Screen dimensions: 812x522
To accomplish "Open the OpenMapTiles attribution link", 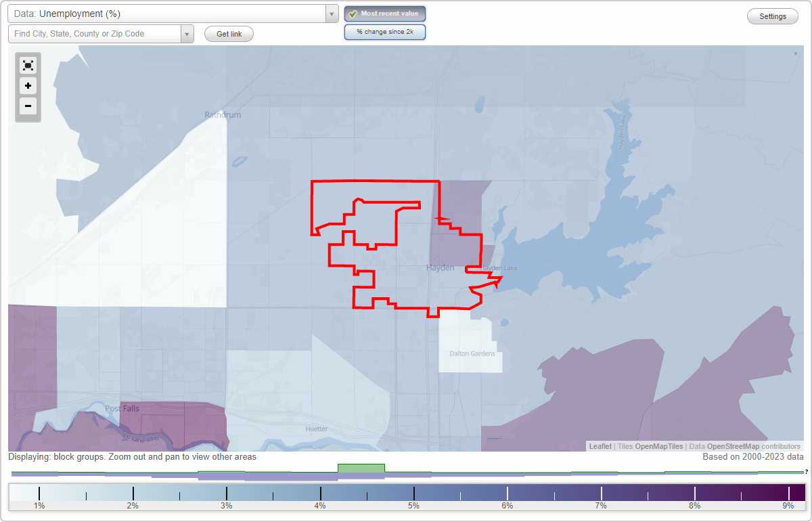I will click(x=659, y=446).
